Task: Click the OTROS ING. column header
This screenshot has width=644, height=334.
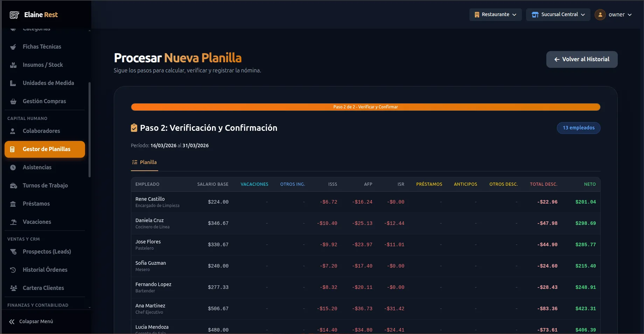Action: click(293, 184)
